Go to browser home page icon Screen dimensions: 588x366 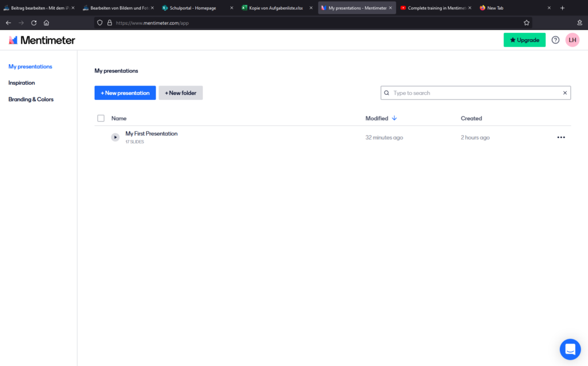coord(47,23)
